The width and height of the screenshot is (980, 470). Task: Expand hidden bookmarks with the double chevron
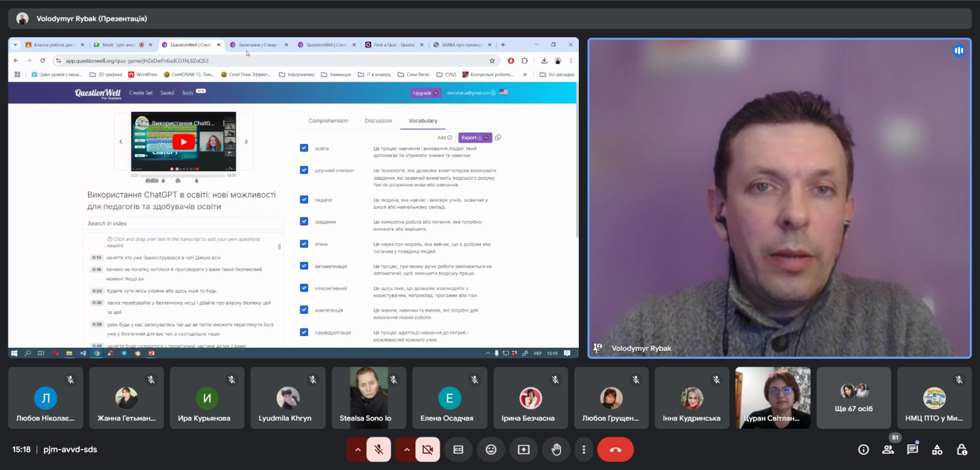(525, 75)
